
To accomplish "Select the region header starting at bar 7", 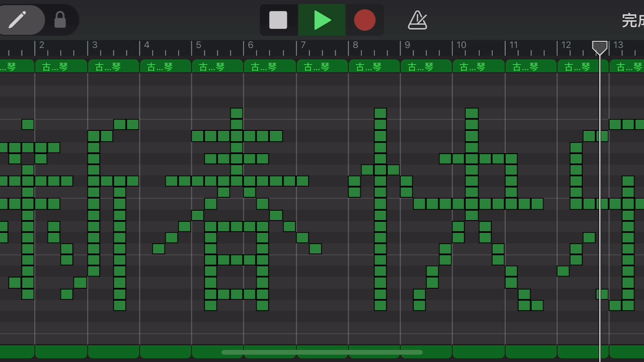I will [x=323, y=66].
